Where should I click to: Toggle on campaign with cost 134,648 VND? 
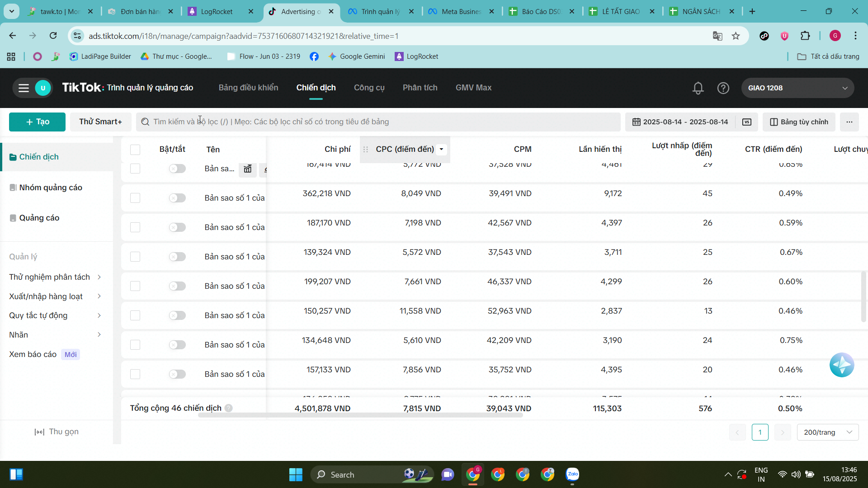tap(177, 345)
